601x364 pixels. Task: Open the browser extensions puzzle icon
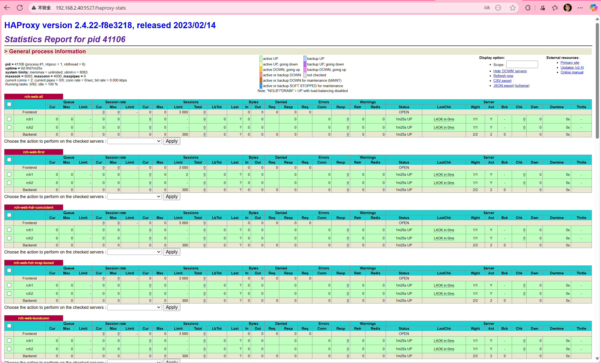pyautogui.click(x=528, y=8)
